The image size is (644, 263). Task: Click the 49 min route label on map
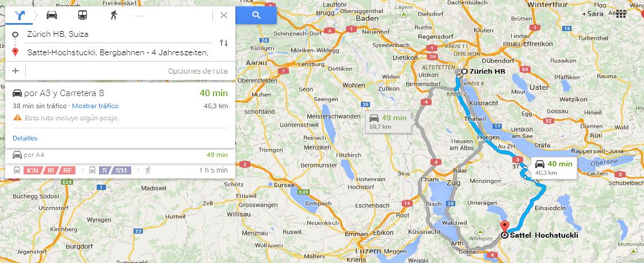click(388, 122)
